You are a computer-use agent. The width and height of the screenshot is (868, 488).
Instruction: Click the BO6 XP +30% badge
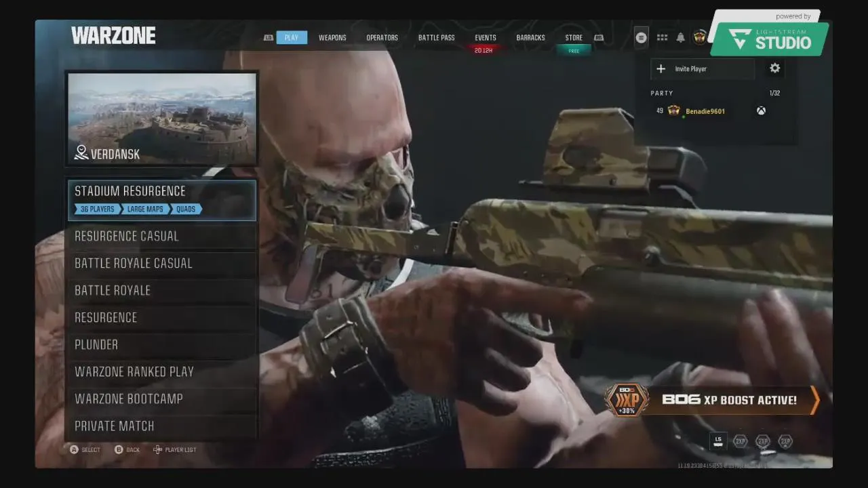(626, 400)
